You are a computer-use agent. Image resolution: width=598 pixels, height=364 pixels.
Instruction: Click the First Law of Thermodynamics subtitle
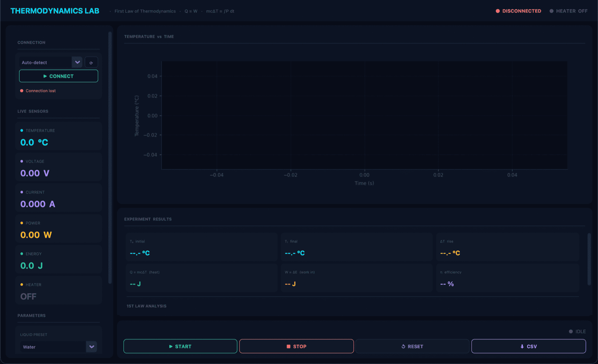[145, 11]
